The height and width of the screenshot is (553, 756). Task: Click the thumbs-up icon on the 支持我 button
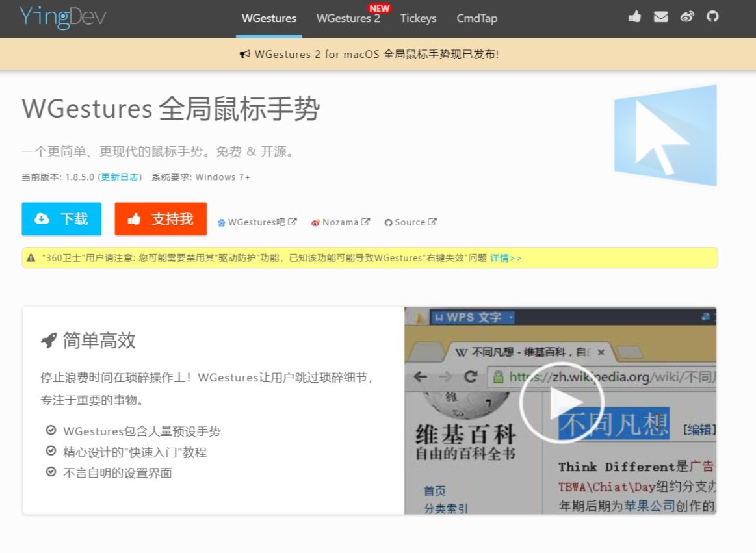pos(134,219)
